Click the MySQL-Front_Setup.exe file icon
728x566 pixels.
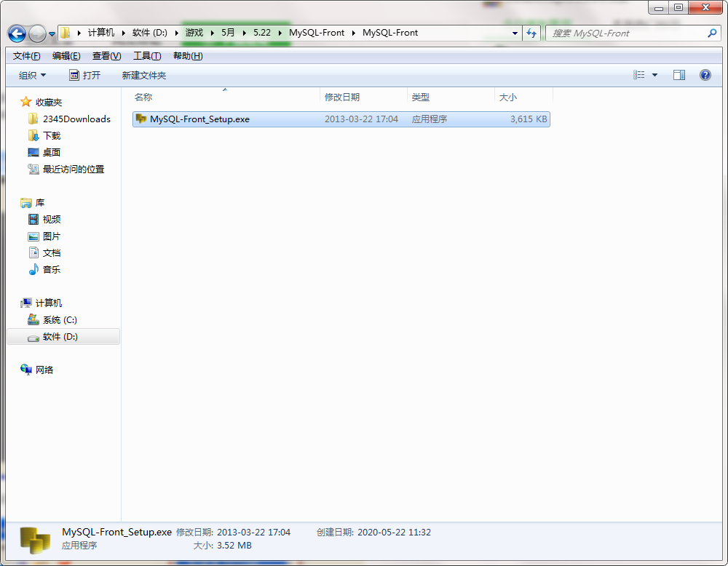pos(141,119)
